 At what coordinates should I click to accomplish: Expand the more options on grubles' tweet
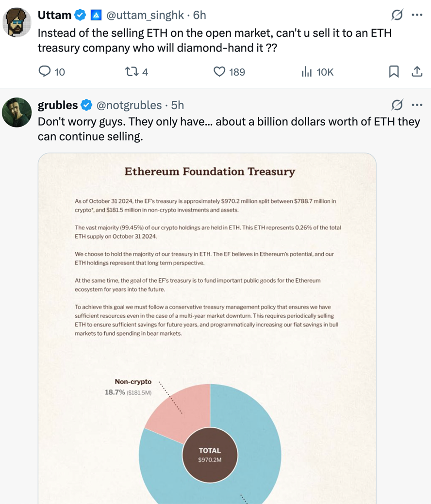tap(416, 105)
